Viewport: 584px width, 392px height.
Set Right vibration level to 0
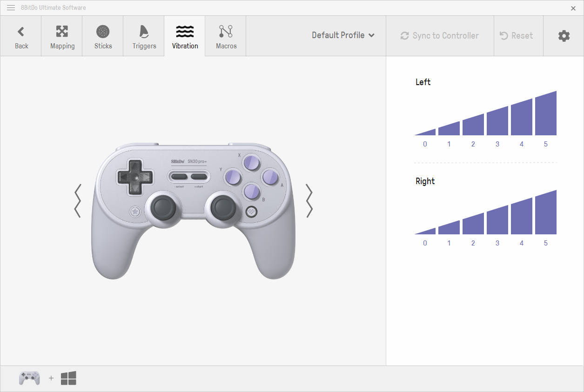click(425, 231)
